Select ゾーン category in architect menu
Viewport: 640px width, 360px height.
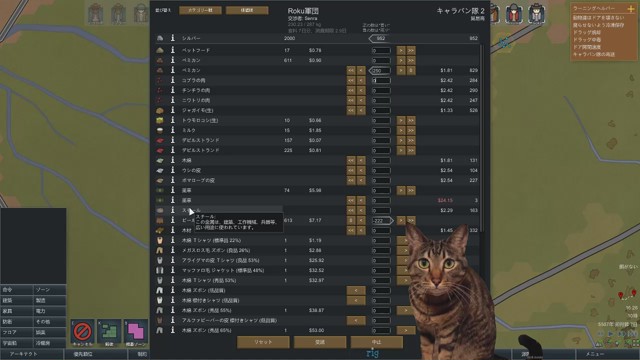click(x=49, y=290)
